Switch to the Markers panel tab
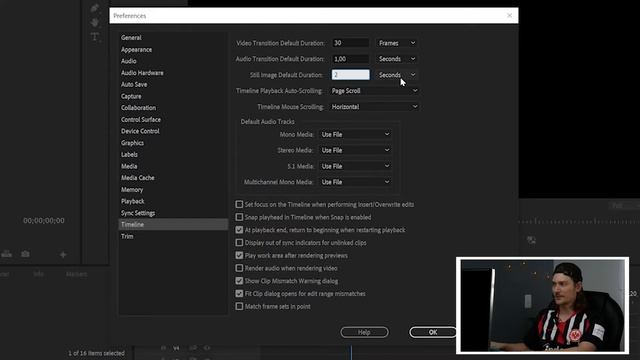This screenshot has width=640, height=360. pos(76,274)
